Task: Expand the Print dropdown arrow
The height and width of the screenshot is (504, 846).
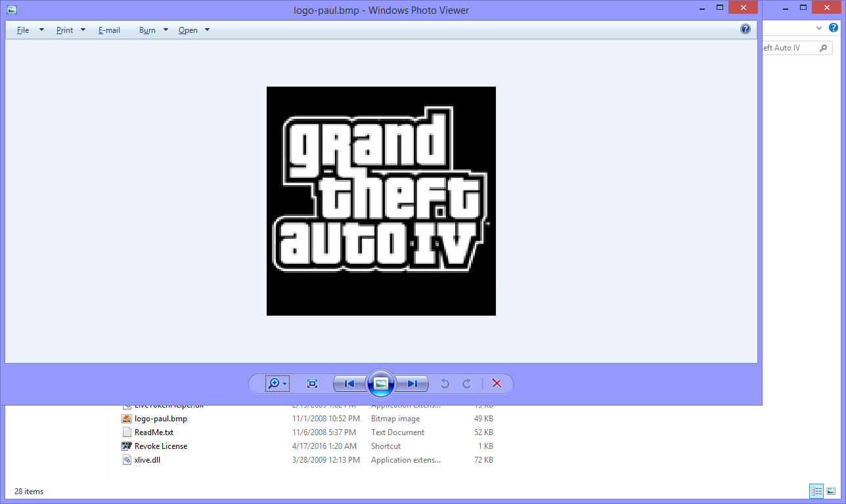Action: pyautogui.click(x=83, y=30)
